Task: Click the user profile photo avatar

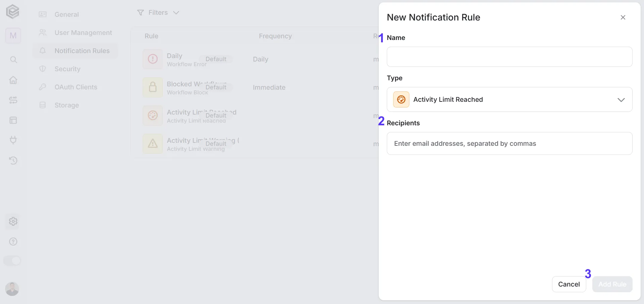Action: [12, 289]
